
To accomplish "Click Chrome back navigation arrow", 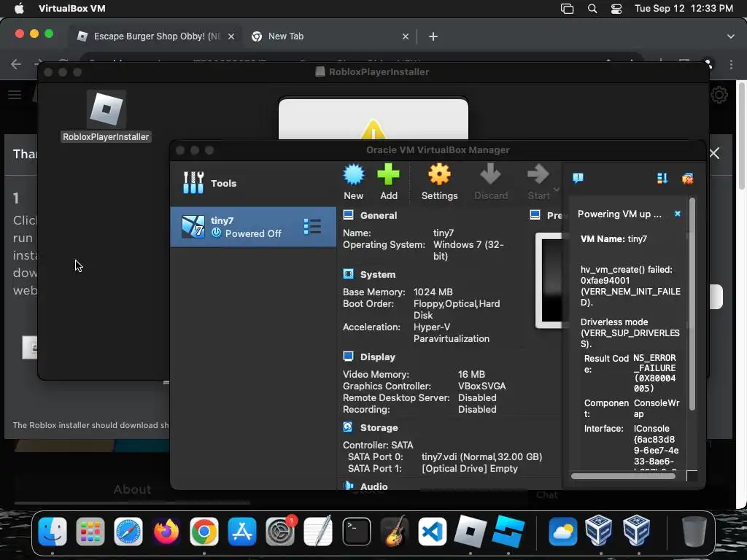I will [x=16, y=64].
